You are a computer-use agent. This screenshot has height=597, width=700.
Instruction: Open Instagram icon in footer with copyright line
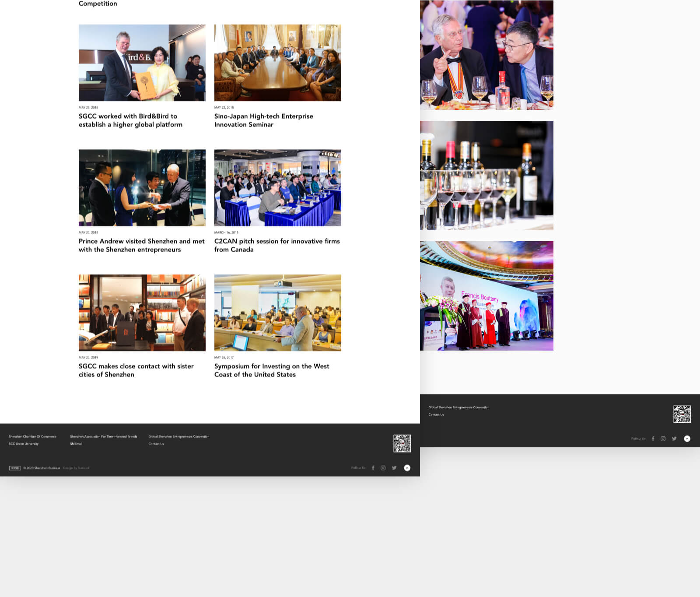click(383, 468)
